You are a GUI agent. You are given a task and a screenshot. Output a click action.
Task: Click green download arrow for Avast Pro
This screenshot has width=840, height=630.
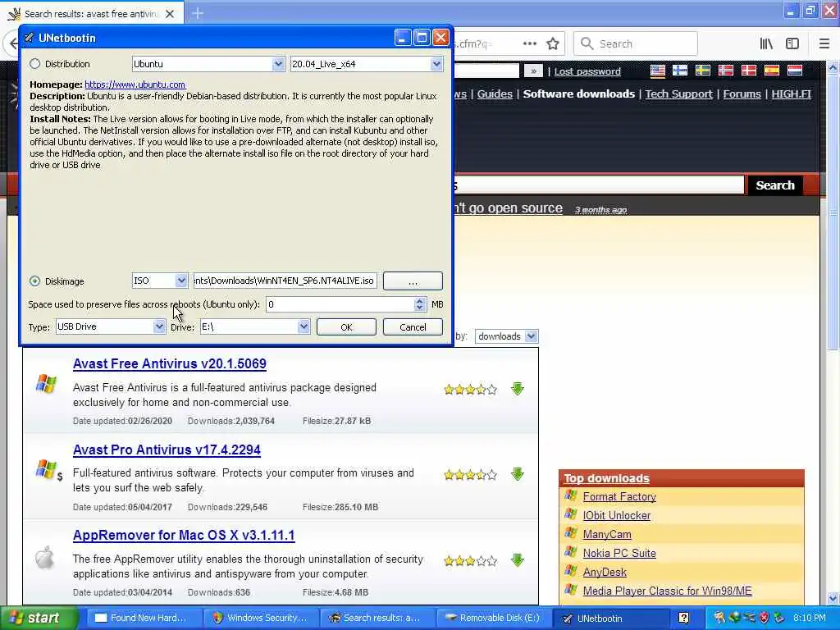pyautogui.click(x=517, y=474)
